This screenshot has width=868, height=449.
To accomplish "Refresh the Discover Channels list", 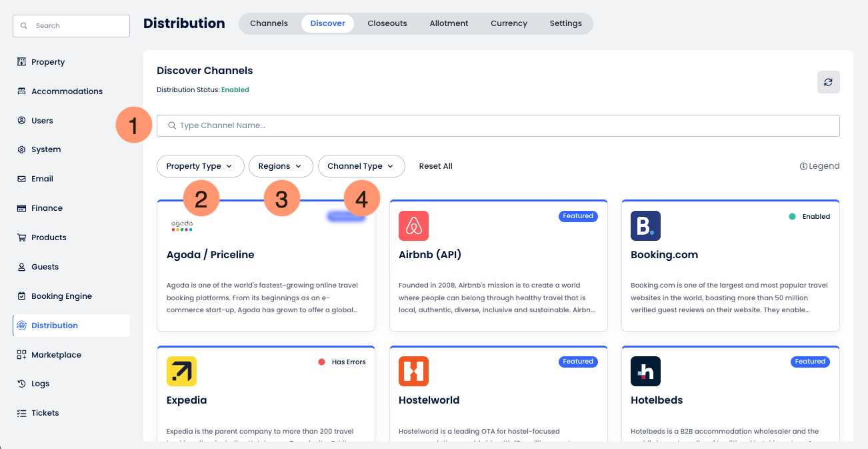I will 828,82.
